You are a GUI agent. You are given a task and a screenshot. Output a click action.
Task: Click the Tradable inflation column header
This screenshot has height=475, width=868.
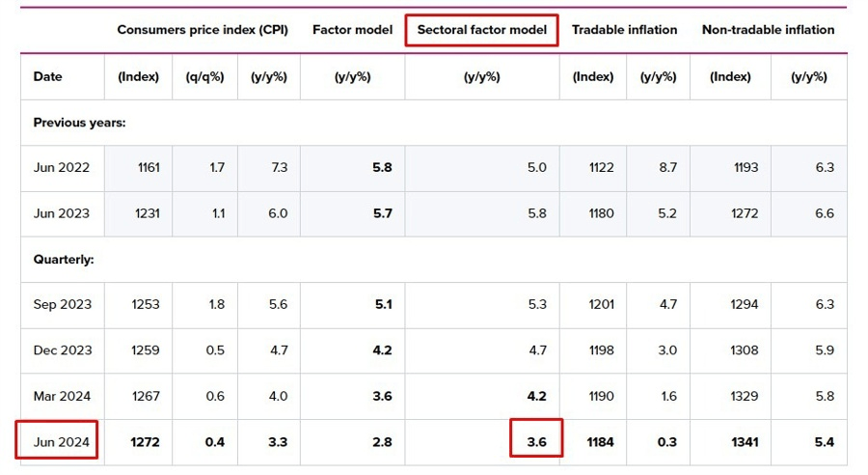point(624,30)
